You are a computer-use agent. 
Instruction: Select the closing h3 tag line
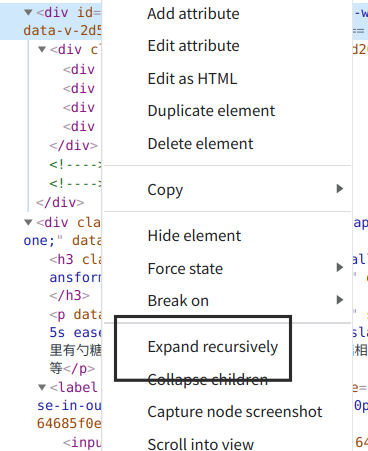click(x=69, y=296)
